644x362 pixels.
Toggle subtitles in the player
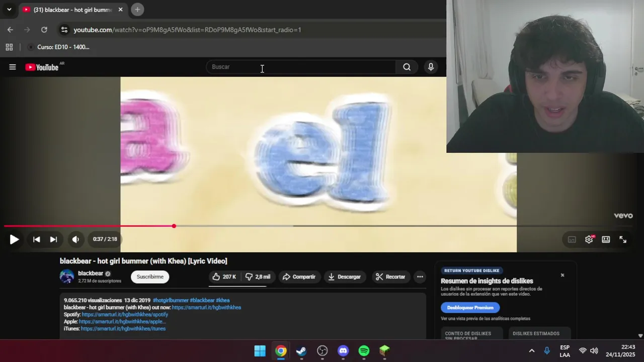tap(572, 239)
